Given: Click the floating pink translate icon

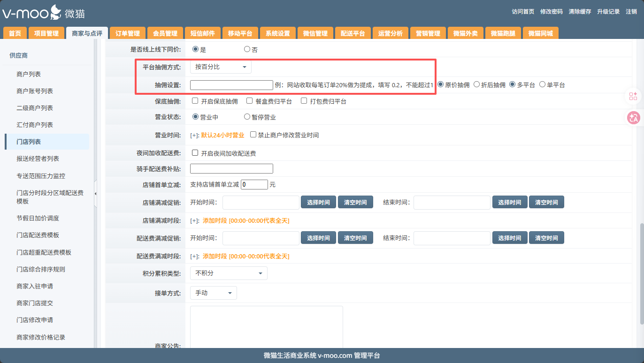Looking at the screenshot, I should click(x=633, y=118).
